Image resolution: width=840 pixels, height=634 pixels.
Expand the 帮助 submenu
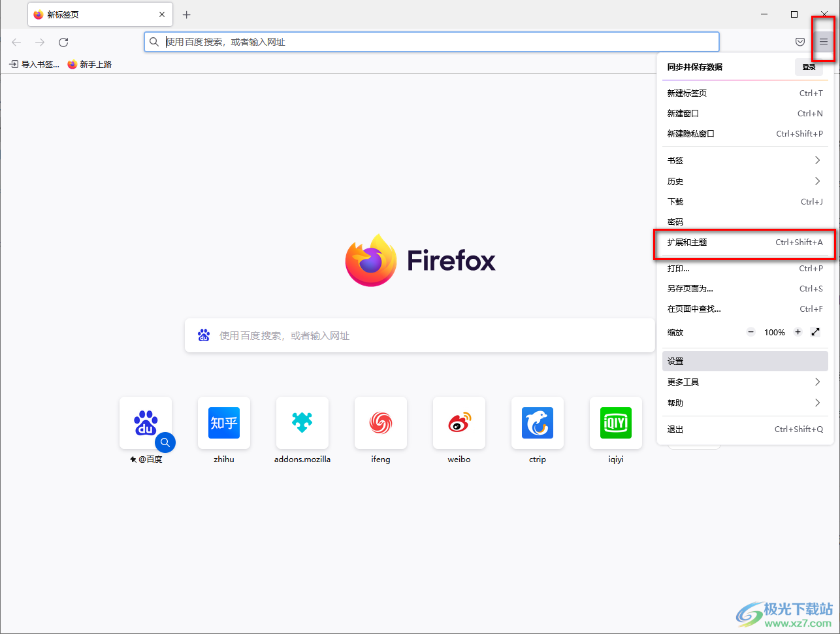745,403
